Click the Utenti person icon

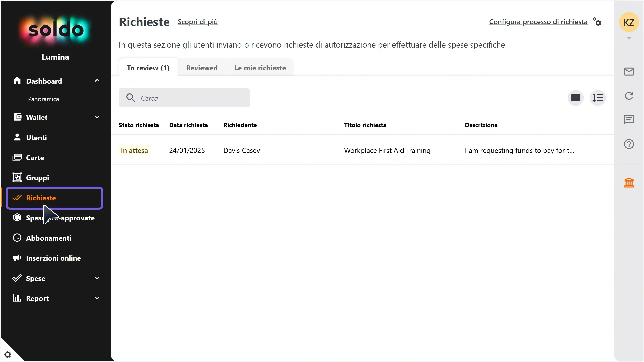tap(17, 137)
